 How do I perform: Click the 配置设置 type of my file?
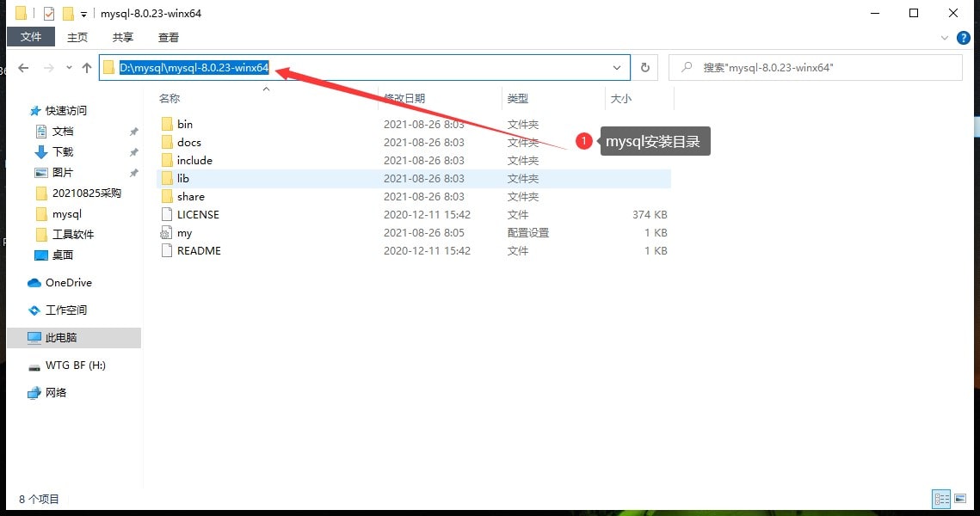pyautogui.click(x=528, y=232)
